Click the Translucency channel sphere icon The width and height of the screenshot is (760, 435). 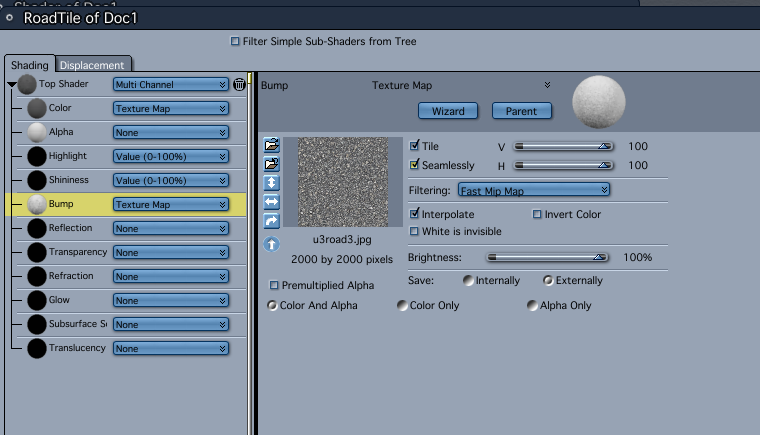tap(37, 348)
